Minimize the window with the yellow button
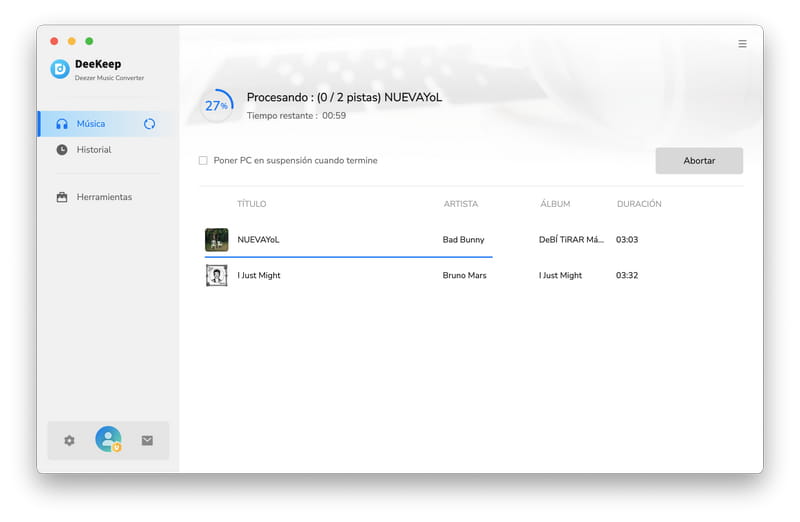 [72, 41]
